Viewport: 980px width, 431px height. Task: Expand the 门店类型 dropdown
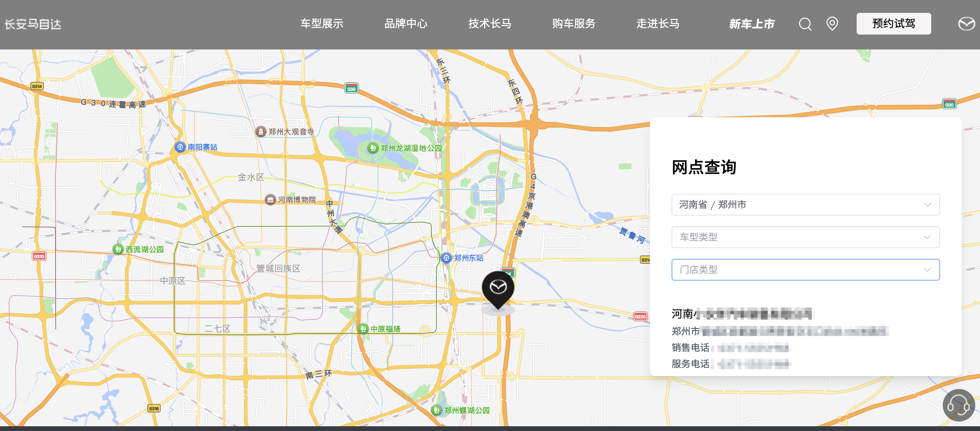805,270
